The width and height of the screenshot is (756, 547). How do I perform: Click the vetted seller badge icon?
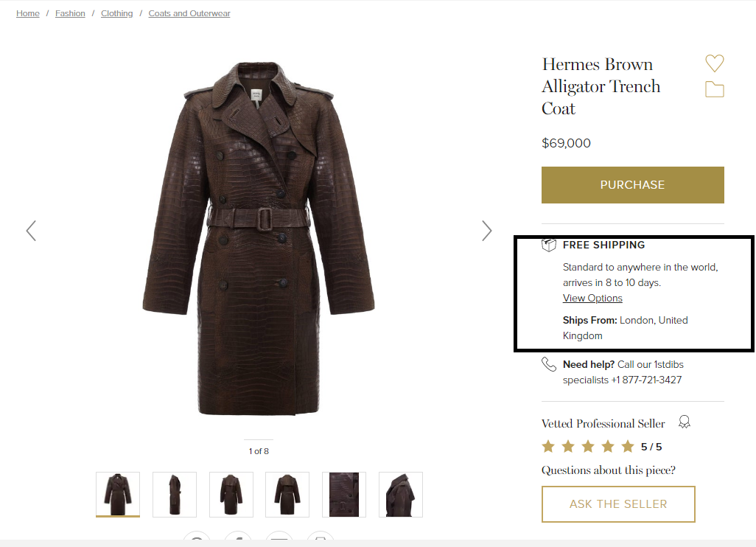coord(685,422)
